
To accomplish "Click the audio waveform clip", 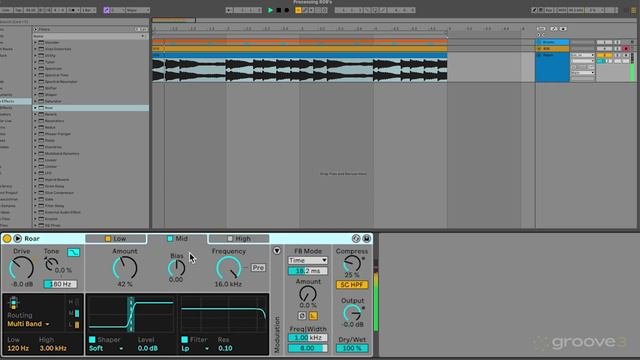I will coord(300,70).
